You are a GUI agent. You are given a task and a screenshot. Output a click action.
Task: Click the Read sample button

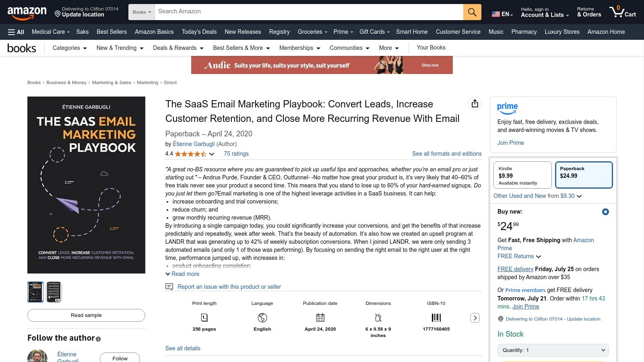point(86,315)
